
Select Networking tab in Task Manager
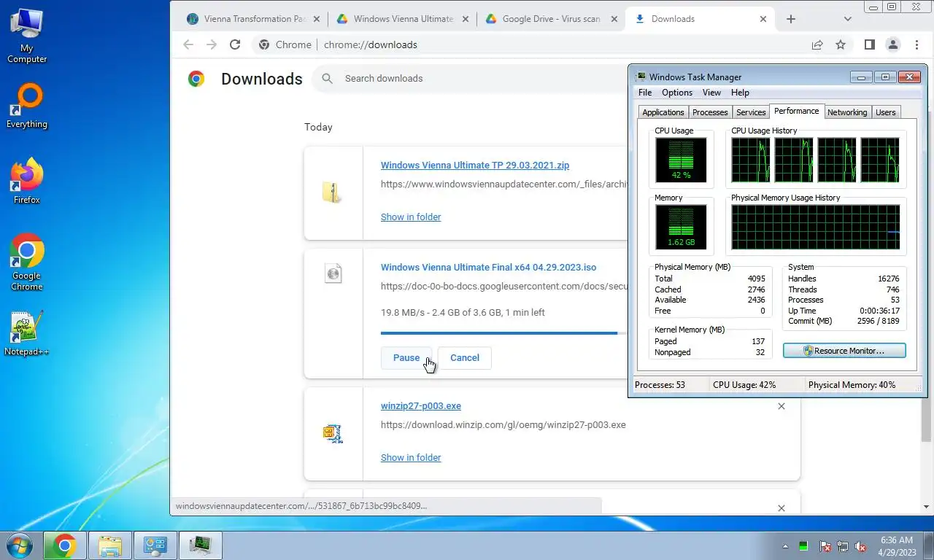[x=847, y=112]
